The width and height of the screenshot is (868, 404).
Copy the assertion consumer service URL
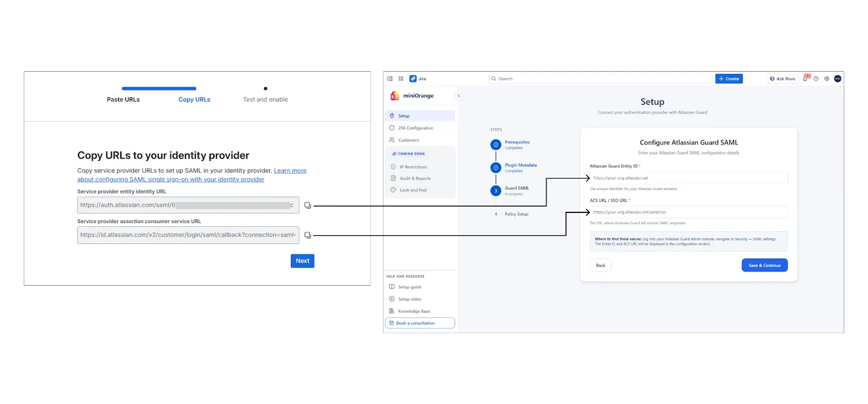308,235
